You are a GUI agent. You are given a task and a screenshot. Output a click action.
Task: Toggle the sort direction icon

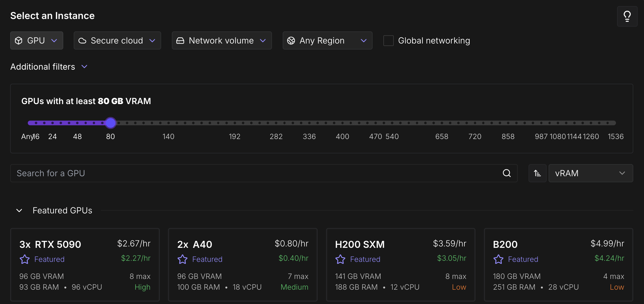(537, 173)
